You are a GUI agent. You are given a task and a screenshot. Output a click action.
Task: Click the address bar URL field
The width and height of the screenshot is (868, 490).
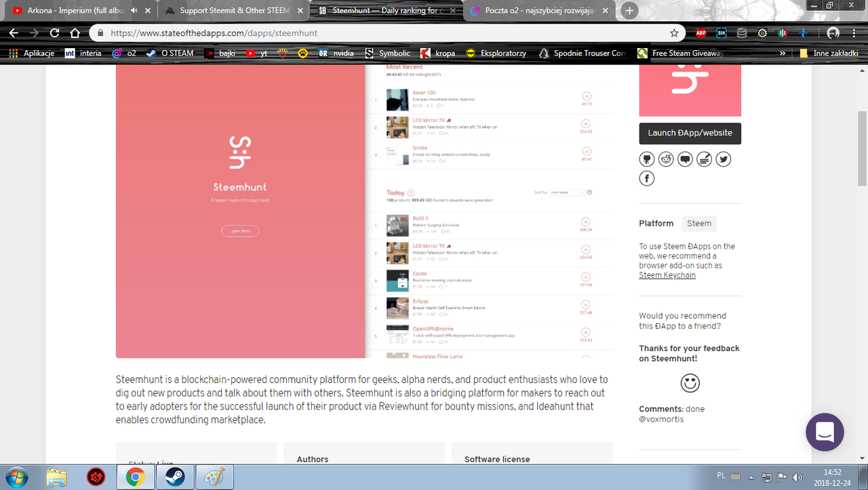coord(387,33)
